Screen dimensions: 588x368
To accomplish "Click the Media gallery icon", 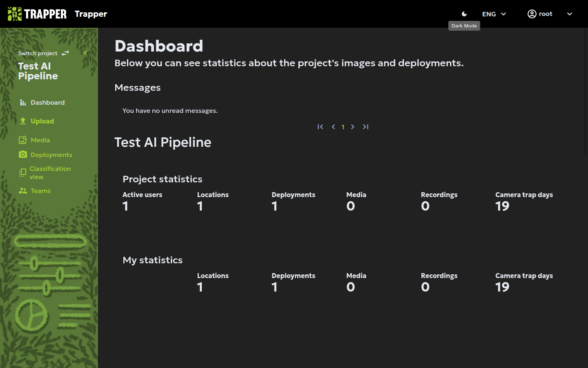I will coord(23,140).
